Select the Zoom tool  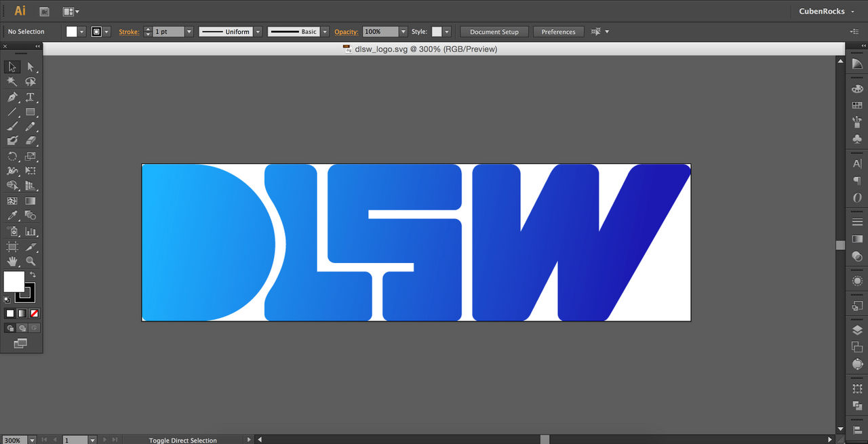pos(31,261)
